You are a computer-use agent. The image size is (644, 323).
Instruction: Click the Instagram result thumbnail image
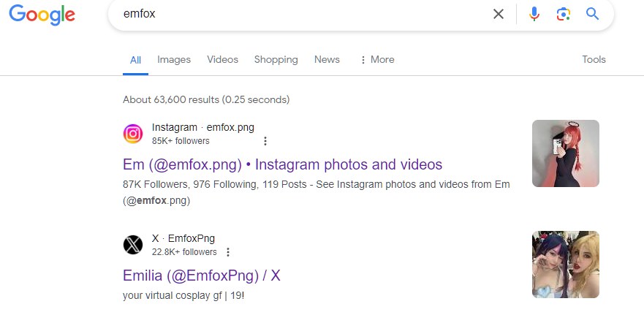(565, 153)
